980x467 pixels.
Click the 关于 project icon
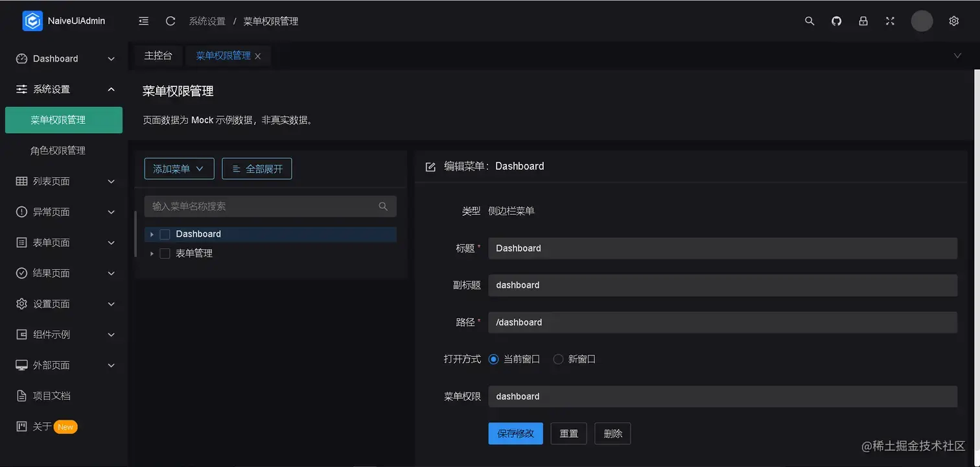[x=21, y=427]
